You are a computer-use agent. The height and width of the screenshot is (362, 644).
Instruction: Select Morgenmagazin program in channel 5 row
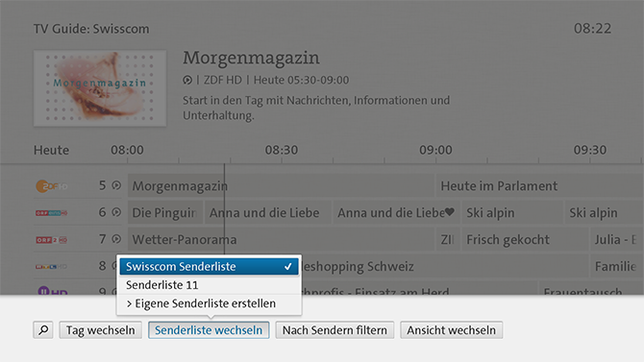point(281,186)
